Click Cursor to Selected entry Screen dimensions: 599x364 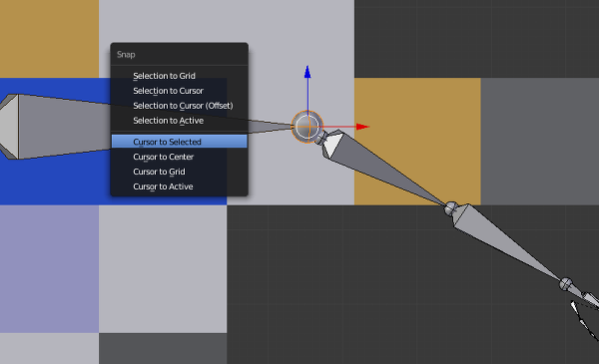coord(179,142)
